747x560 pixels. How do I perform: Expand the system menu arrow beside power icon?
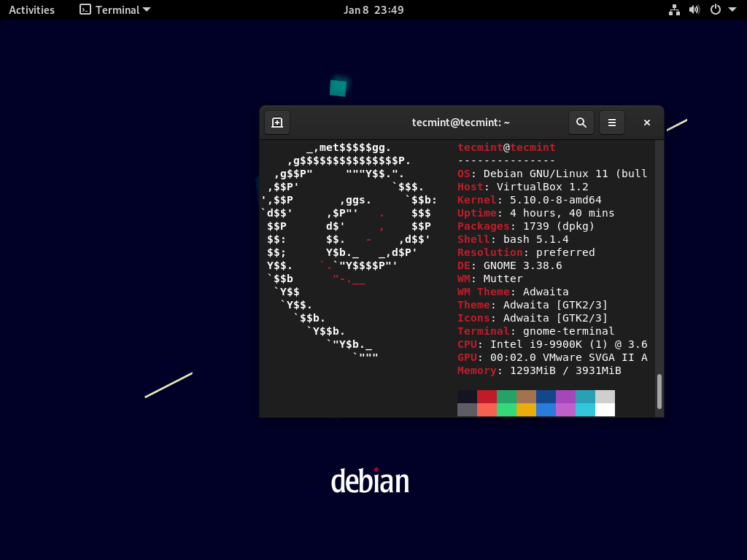point(732,9)
